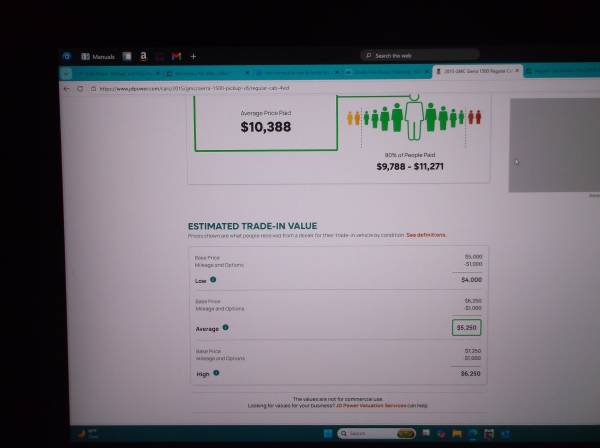The height and width of the screenshot is (448, 600).
Task: Open the weather widget on the taskbar
Action: pos(87,434)
